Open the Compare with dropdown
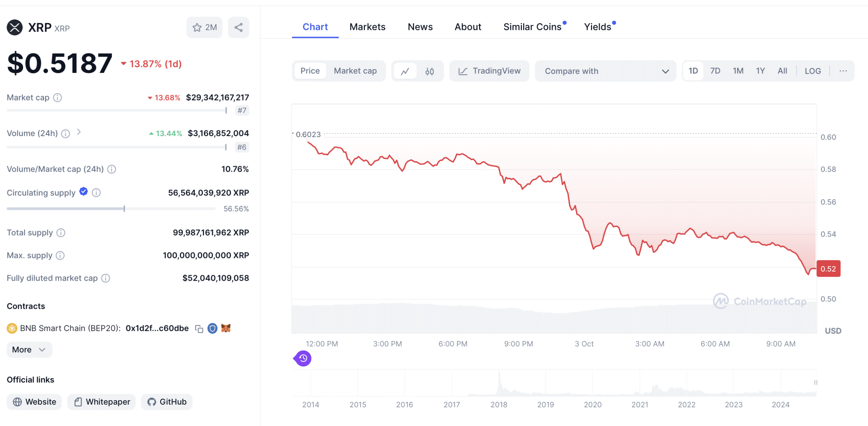 606,71
